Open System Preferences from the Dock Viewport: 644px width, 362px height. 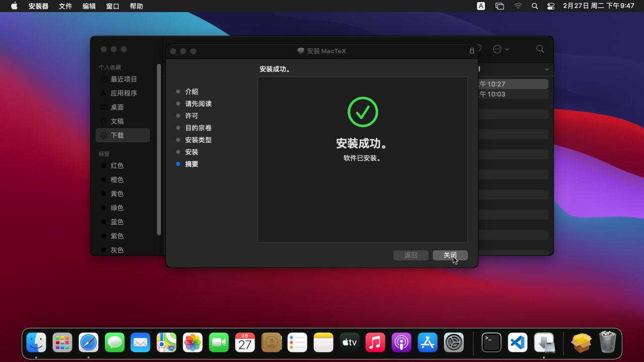click(454, 343)
